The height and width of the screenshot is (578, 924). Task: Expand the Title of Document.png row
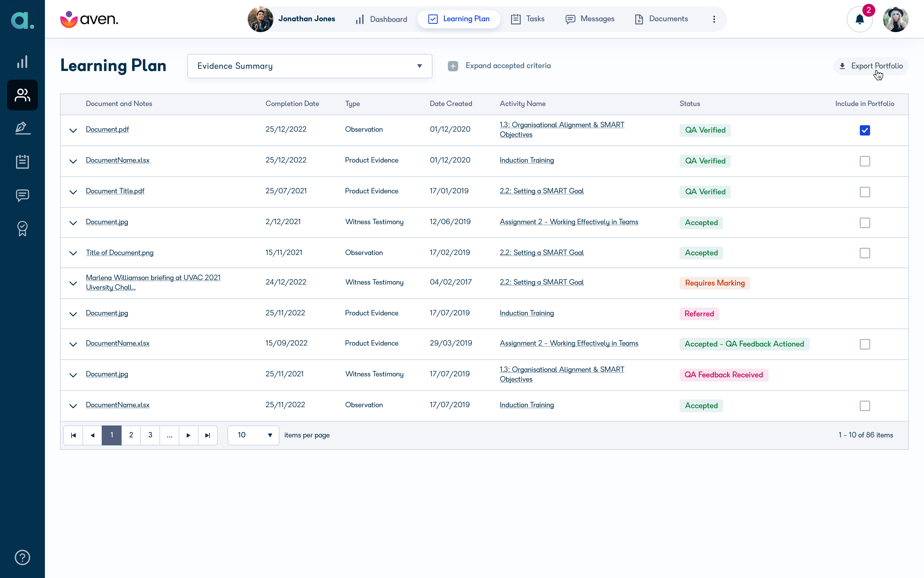73,253
